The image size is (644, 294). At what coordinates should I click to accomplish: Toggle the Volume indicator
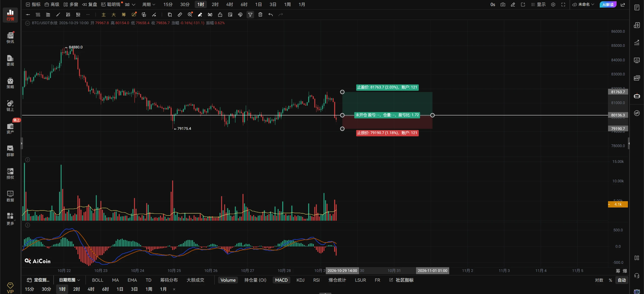[x=228, y=280]
